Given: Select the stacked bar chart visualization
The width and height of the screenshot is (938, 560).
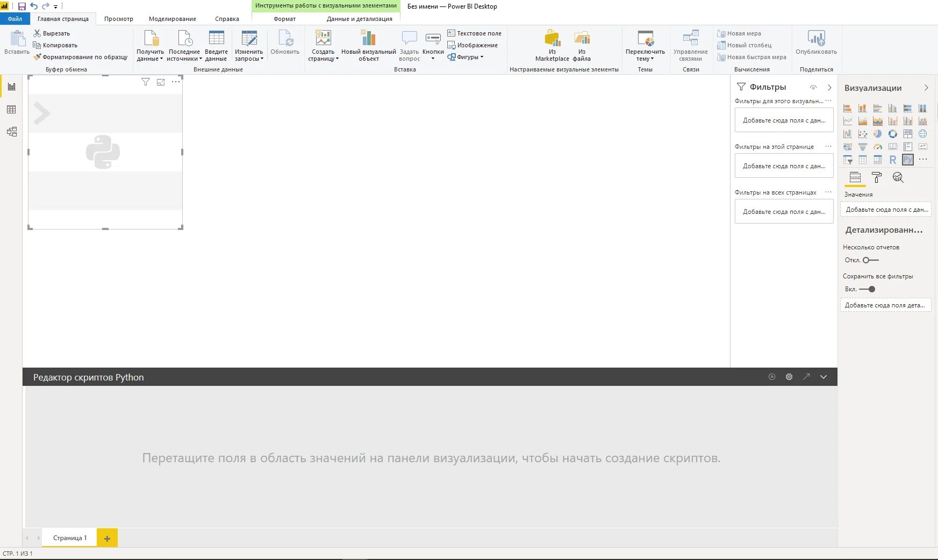Looking at the screenshot, I should click(x=848, y=108).
